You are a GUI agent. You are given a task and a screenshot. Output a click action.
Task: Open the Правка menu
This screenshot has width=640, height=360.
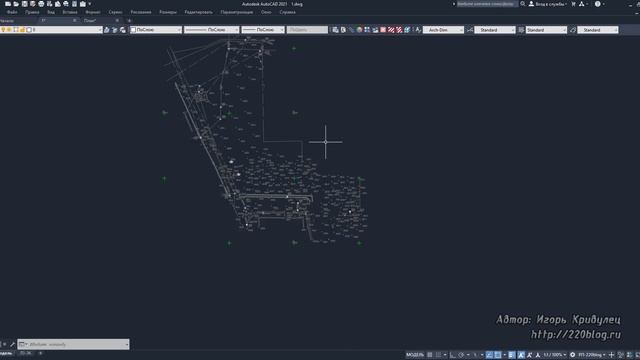tap(32, 12)
